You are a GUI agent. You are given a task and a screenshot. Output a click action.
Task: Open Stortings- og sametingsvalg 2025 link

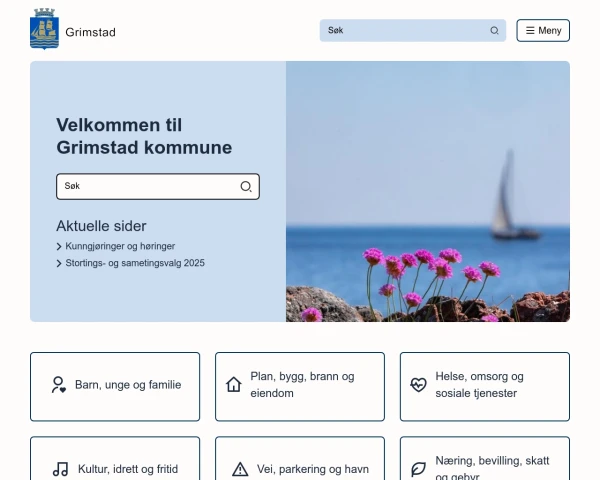click(x=135, y=263)
